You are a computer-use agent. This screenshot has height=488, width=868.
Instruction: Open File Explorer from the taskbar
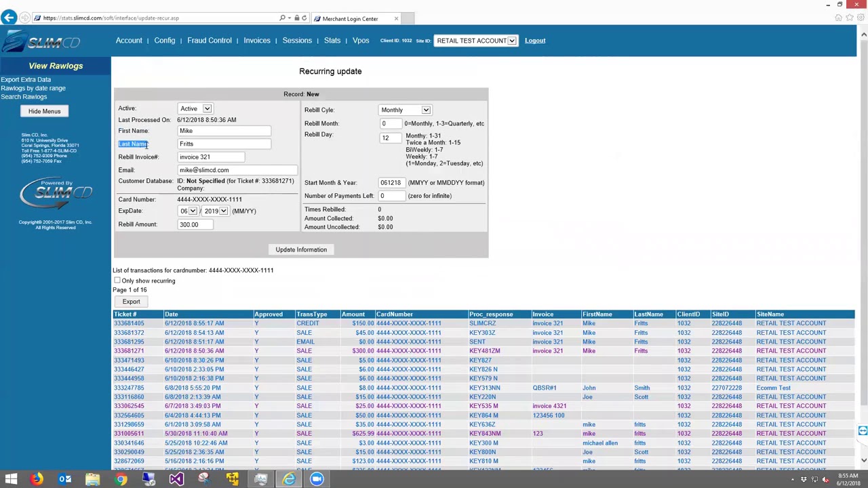[93, 479]
